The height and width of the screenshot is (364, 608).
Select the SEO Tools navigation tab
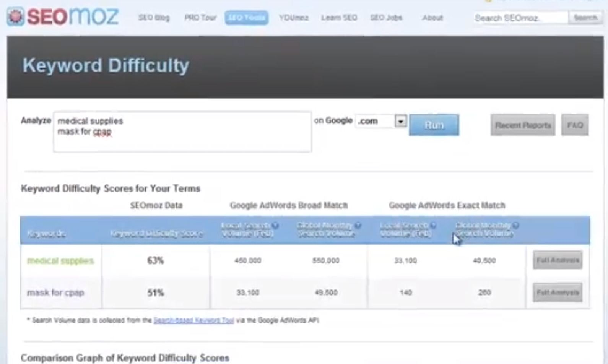247,18
